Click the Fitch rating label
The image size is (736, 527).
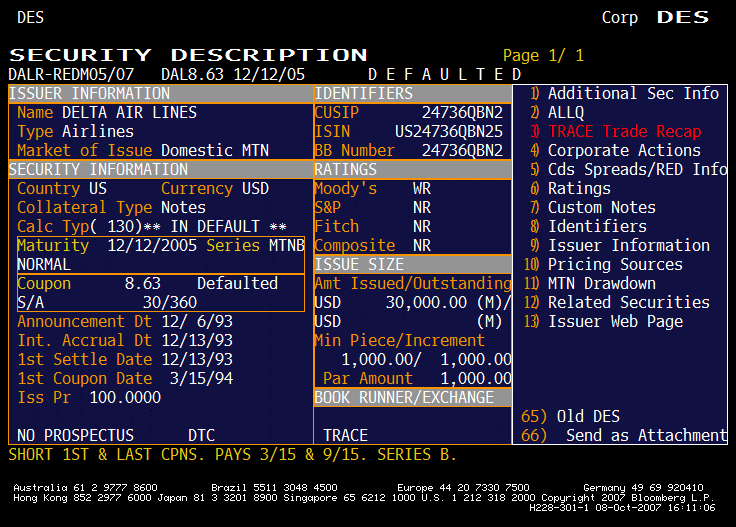337,227
